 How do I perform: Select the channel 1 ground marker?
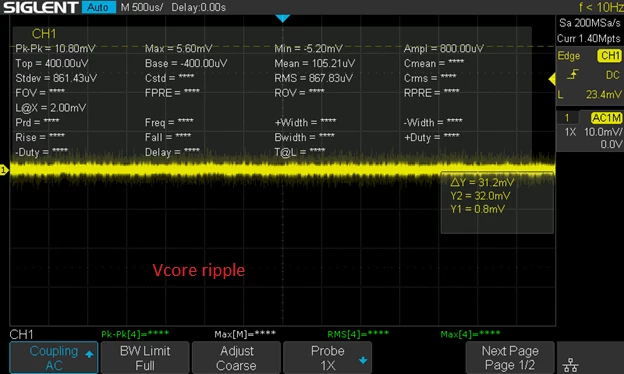4,170
